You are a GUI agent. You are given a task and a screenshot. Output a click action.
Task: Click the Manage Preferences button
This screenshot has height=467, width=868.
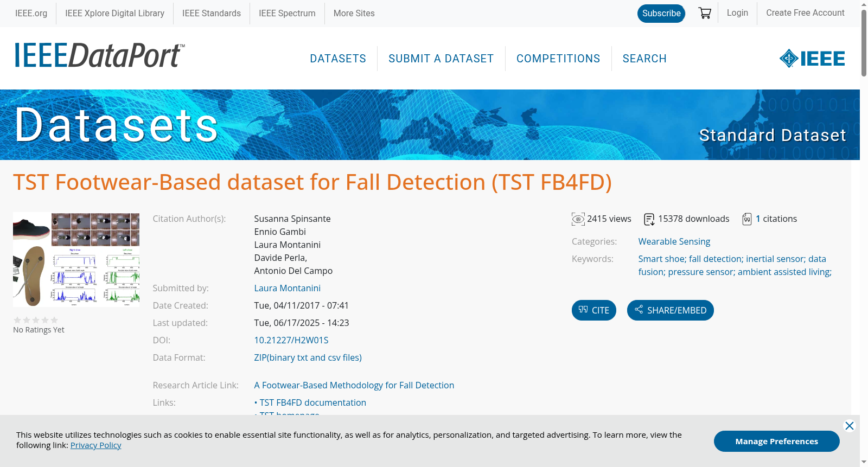point(777,441)
